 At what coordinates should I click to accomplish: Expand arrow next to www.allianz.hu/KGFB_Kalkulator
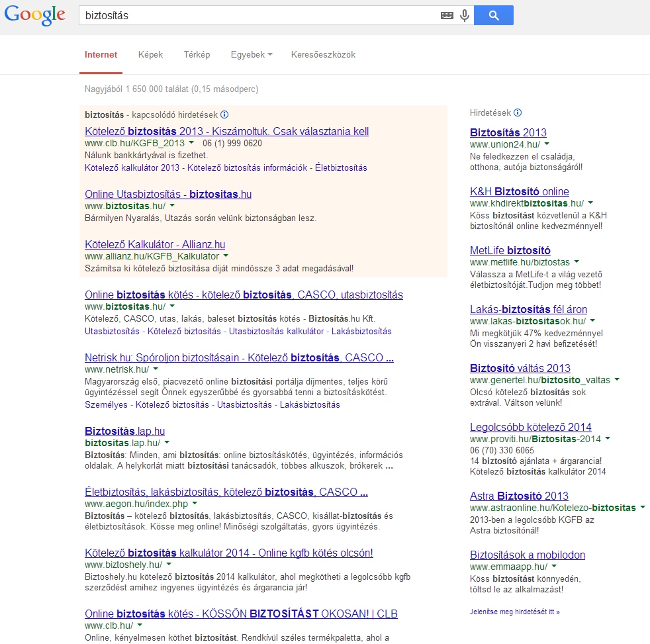pos(226,255)
